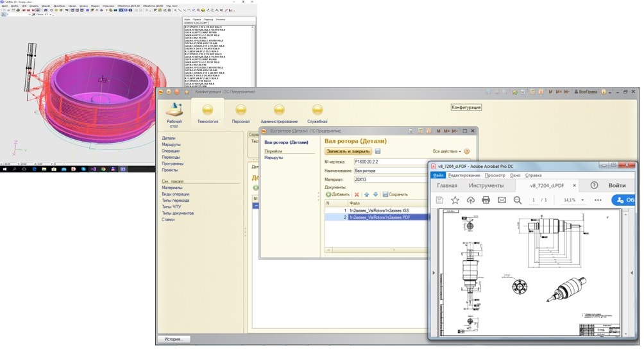Delete selected document with red X icon

(x=357, y=194)
